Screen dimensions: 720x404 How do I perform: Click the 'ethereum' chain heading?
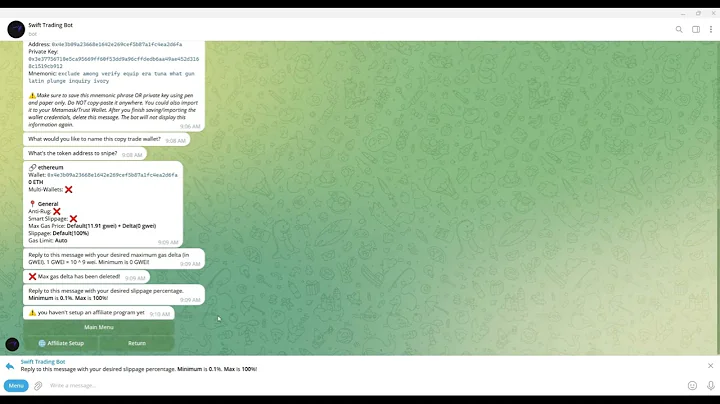(51, 168)
